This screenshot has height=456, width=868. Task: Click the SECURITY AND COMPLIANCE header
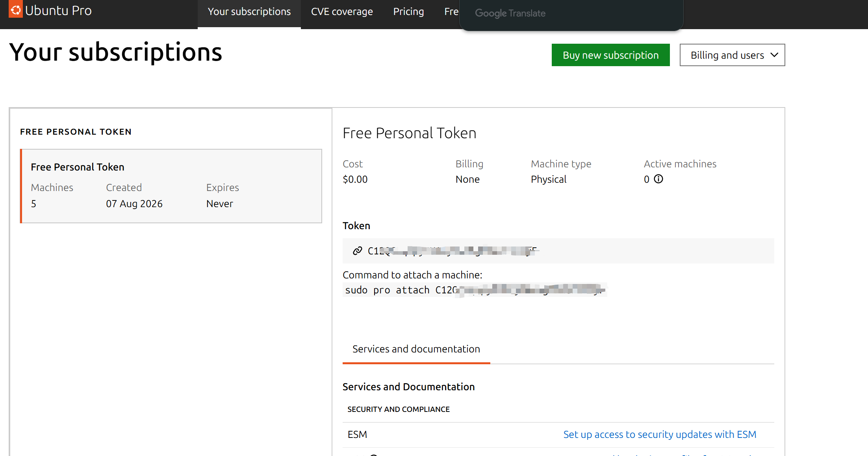coord(399,410)
